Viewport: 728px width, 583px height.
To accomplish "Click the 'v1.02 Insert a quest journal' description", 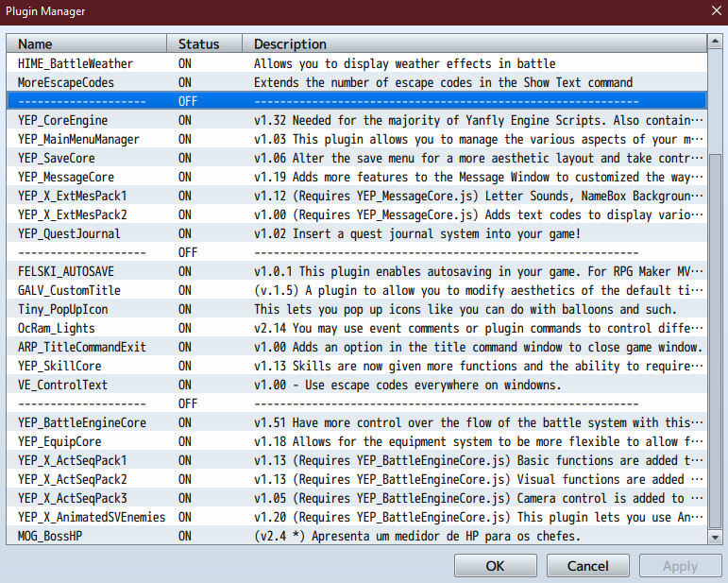I will (417, 233).
